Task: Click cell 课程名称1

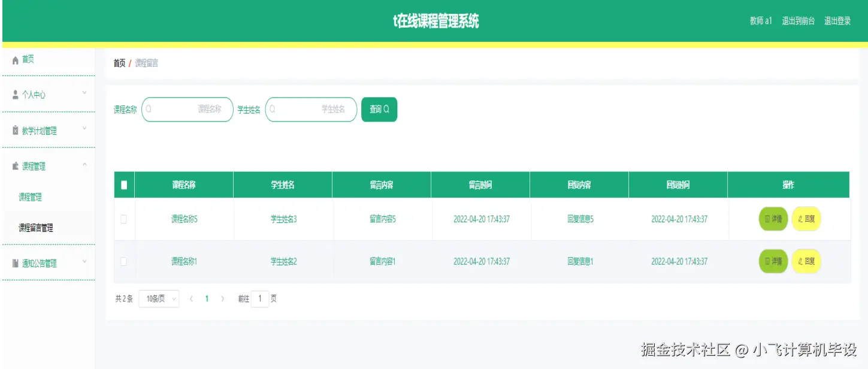Action: pos(185,261)
